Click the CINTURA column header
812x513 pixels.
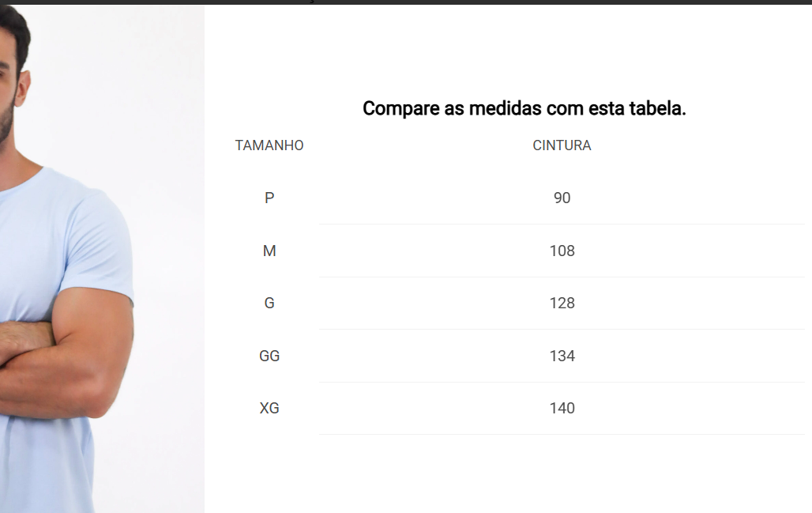click(x=562, y=145)
